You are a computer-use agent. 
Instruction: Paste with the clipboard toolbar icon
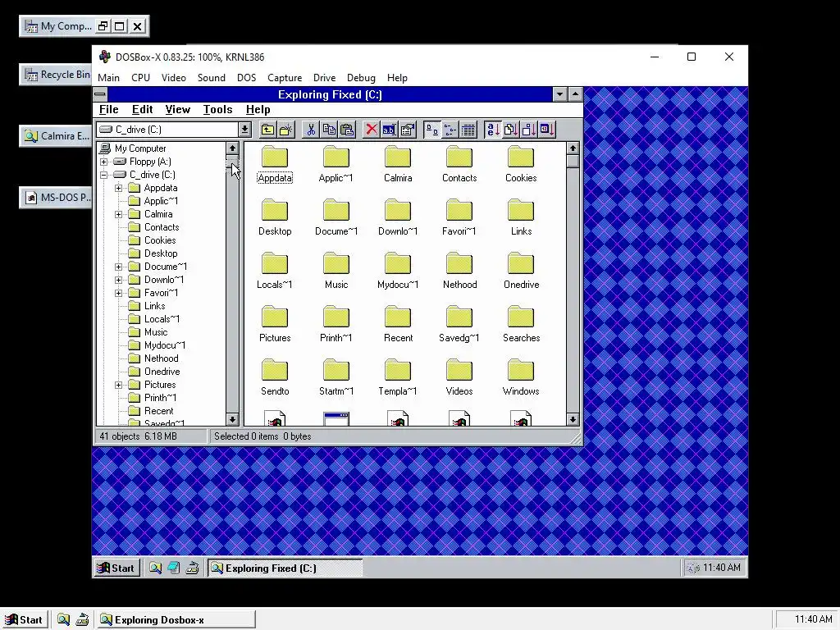[x=347, y=129]
